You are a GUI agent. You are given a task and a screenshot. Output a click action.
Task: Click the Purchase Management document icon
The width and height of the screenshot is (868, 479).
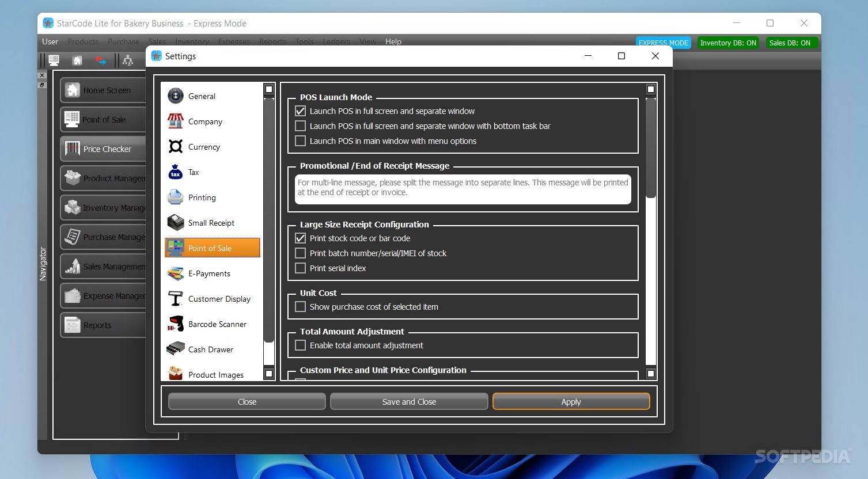click(73, 237)
